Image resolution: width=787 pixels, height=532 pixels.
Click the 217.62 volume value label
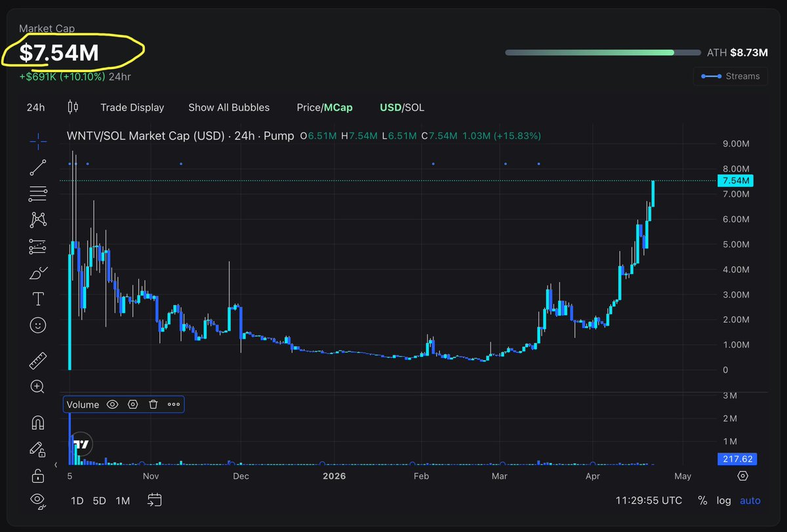point(738,459)
